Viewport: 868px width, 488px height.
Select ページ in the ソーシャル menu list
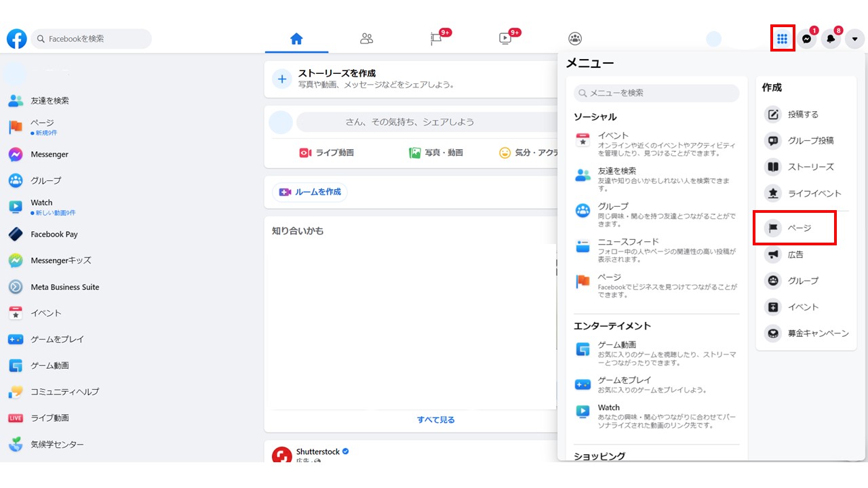[x=656, y=285]
